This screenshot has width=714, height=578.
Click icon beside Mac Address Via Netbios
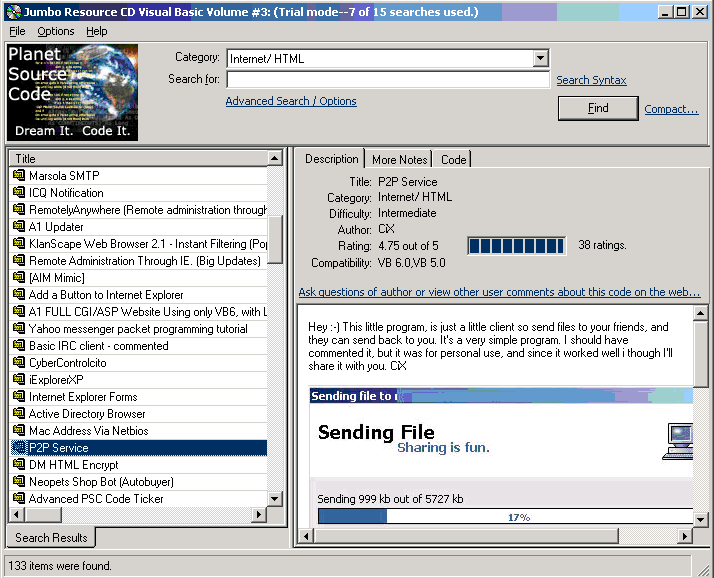pyautogui.click(x=19, y=430)
